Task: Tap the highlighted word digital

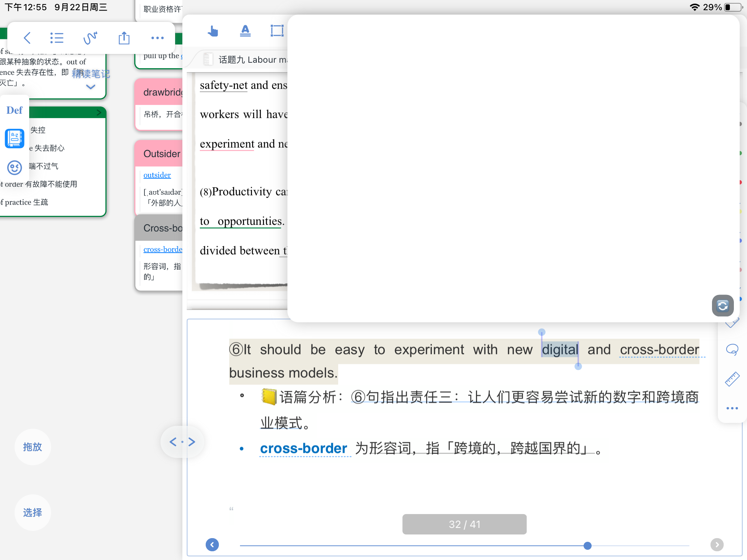Action: 560,350
